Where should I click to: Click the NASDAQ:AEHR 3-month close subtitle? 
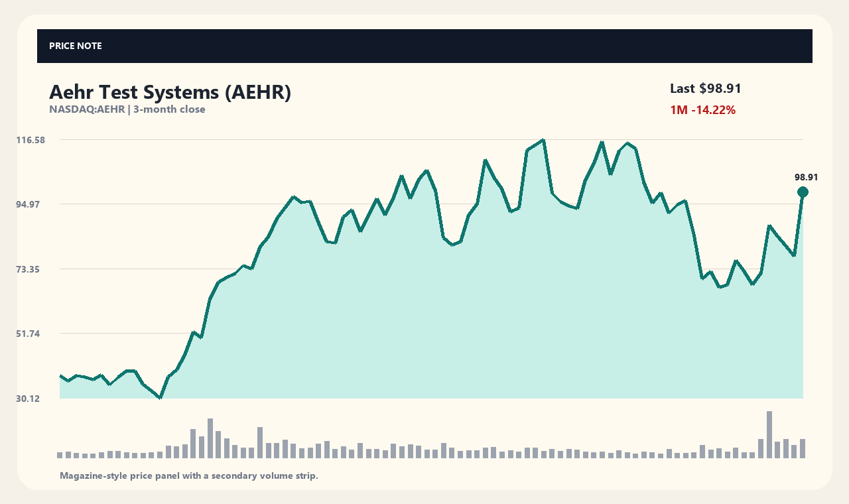tap(127, 109)
